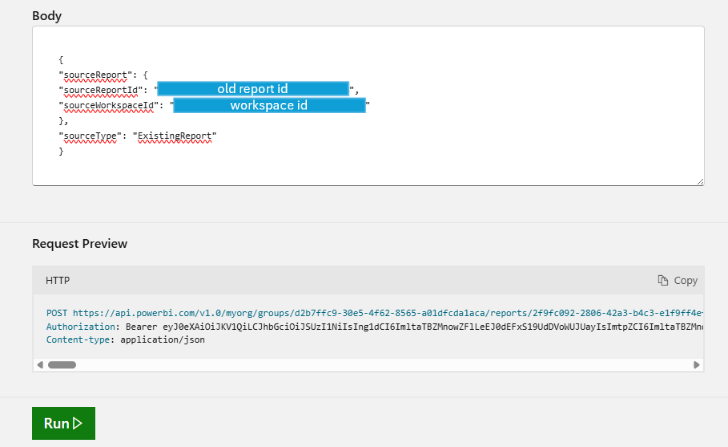Screen dimensions: 728x447
Task: Click the Copy label text
Action: [685, 281]
